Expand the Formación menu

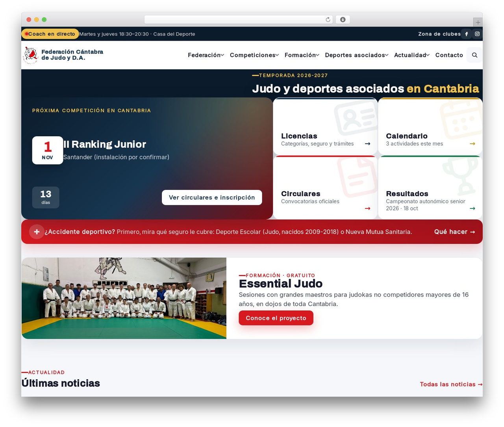coord(302,55)
